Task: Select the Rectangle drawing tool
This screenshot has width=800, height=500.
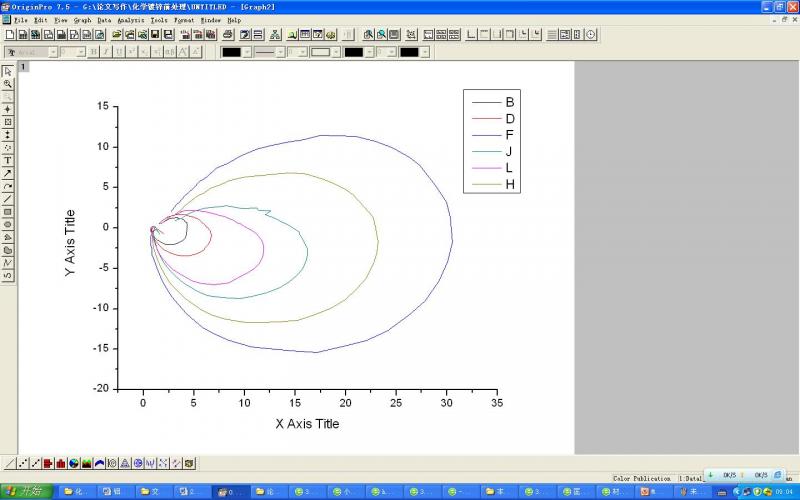Action: (8, 212)
